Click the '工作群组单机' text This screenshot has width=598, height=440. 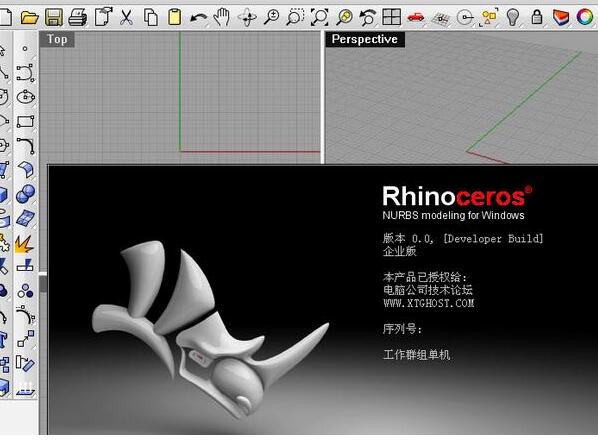click(x=416, y=355)
